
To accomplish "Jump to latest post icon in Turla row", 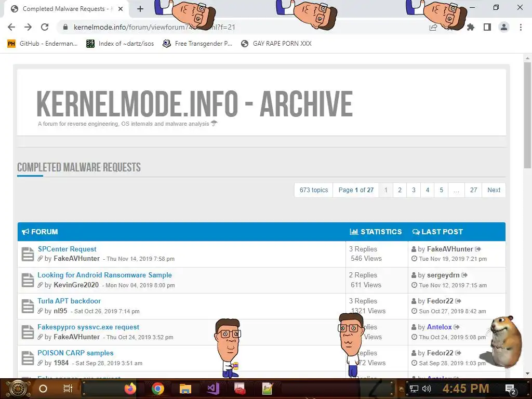I will (x=458, y=301).
